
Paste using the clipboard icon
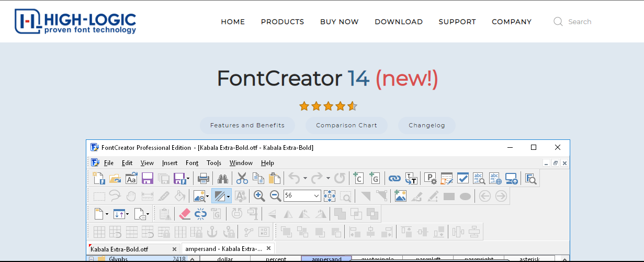(275, 178)
